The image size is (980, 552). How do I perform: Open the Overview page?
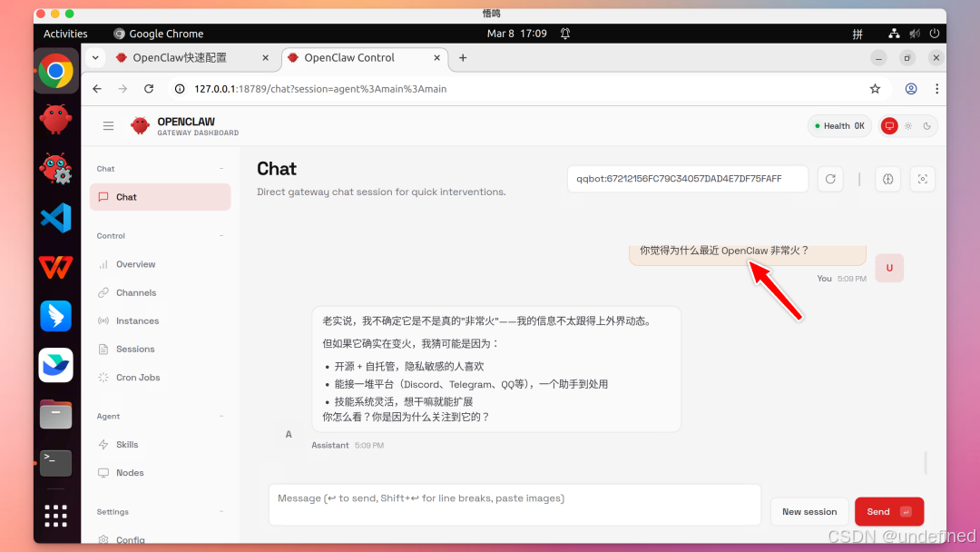(x=160, y=264)
